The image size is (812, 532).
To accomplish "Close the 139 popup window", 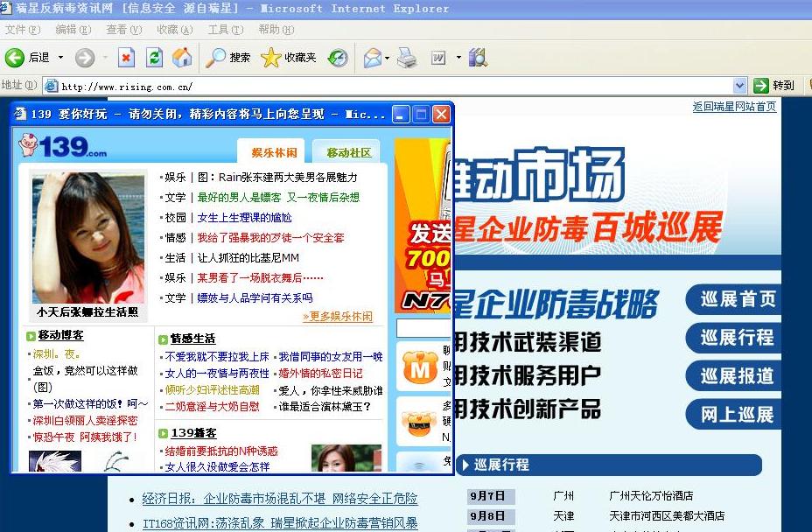I will click(x=441, y=114).
